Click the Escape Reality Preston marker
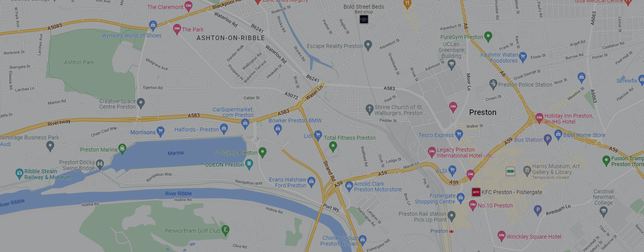The image size is (644, 252). 368,45
